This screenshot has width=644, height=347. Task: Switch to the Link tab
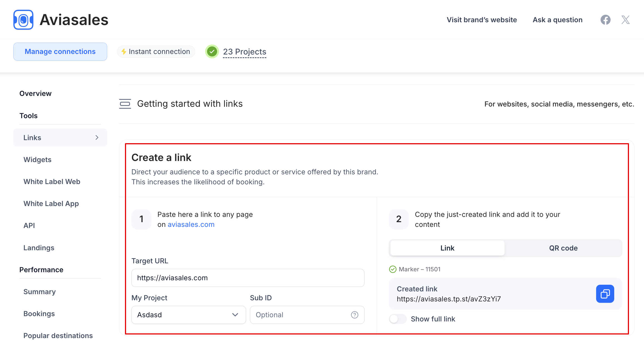click(447, 248)
